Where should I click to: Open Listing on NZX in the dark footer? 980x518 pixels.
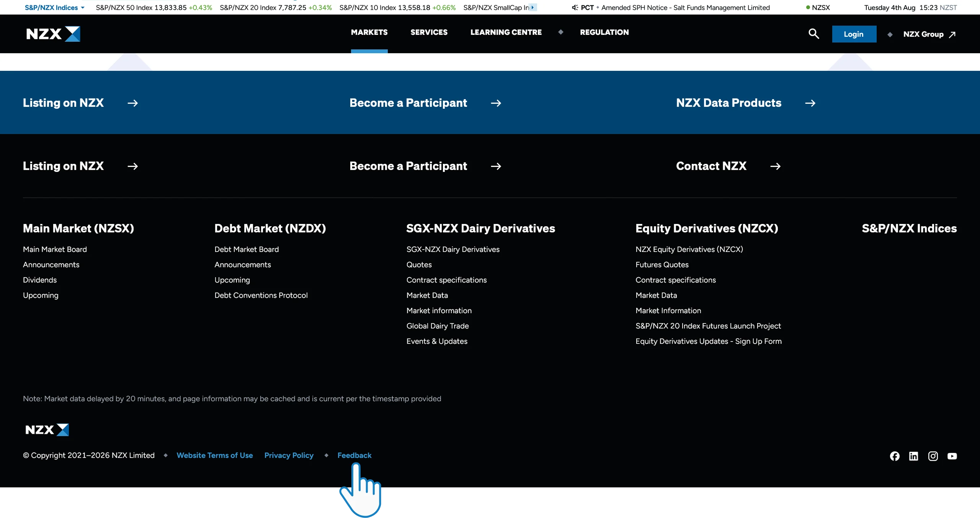[64, 166]
